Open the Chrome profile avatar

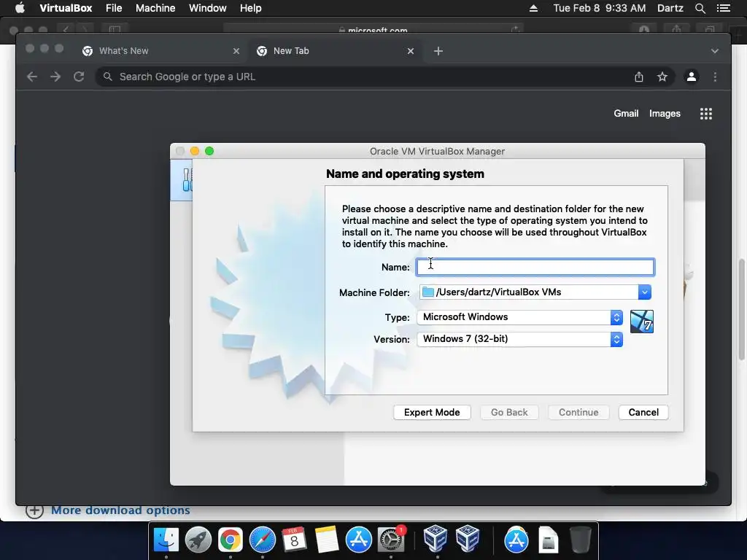click(x=692, y=77)
